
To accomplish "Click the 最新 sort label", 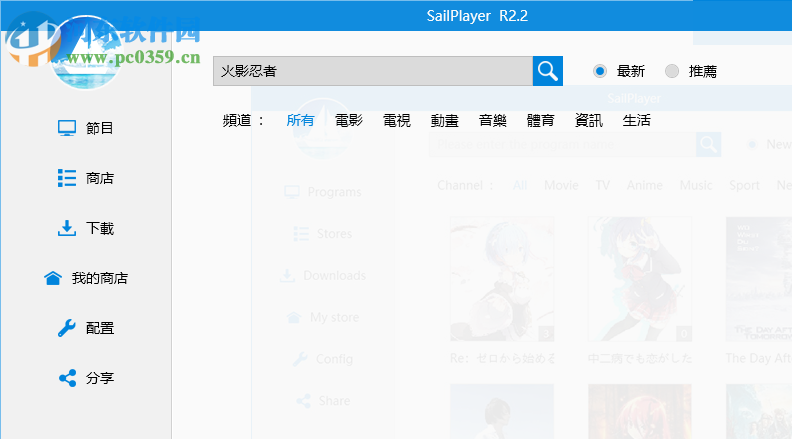I will coord(631,71).
